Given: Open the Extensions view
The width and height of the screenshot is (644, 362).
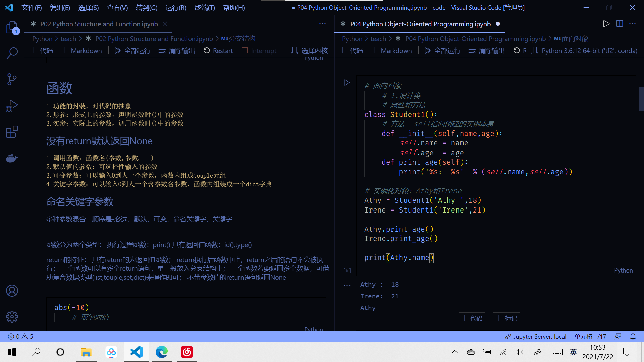Looking at the screenshot, I should 12,132.
